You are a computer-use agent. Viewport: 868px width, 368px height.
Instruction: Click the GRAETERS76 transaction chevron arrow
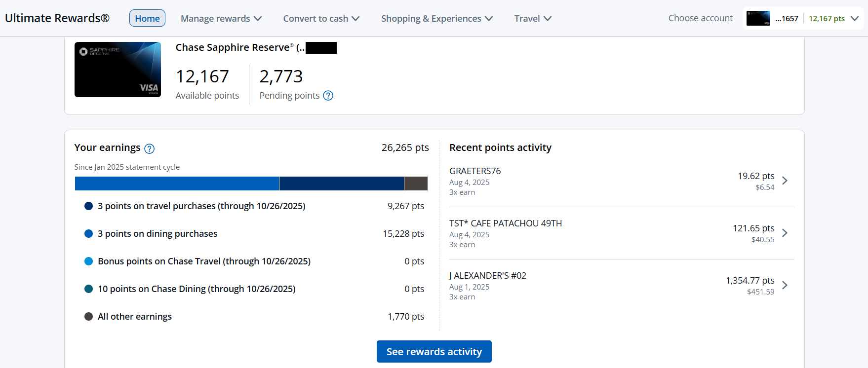coord(785,181)
